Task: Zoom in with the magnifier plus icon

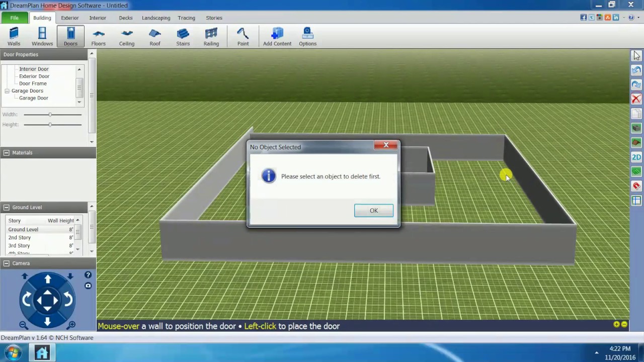Action: [71, 325]
